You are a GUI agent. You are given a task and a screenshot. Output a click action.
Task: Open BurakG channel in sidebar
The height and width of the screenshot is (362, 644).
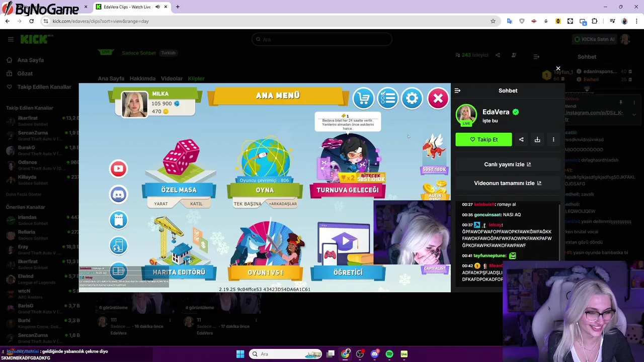point(42,150)
